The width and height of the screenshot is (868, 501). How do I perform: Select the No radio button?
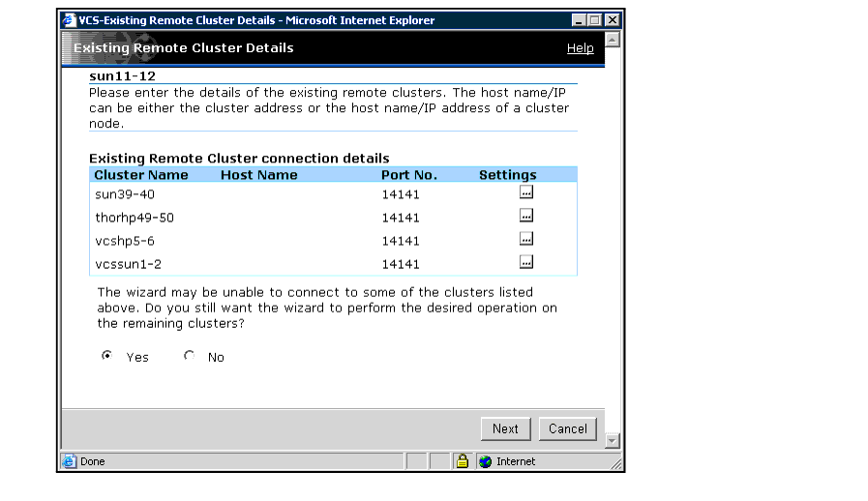click(189, 356)
